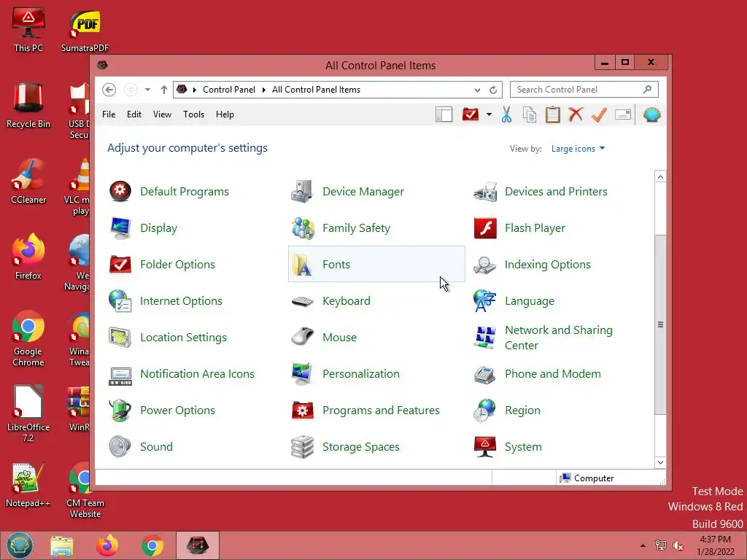Click the scrollbar up arrow
Image resolution: width=747 pixels, height=560 pixels.
pos(660,176)
